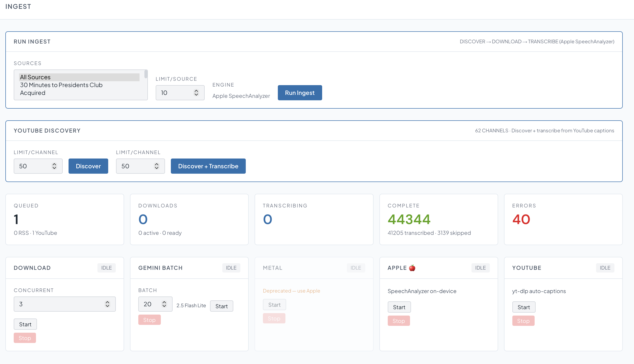Select the Acquired source option
The image size is (634, 364).
tap(79, 93)
